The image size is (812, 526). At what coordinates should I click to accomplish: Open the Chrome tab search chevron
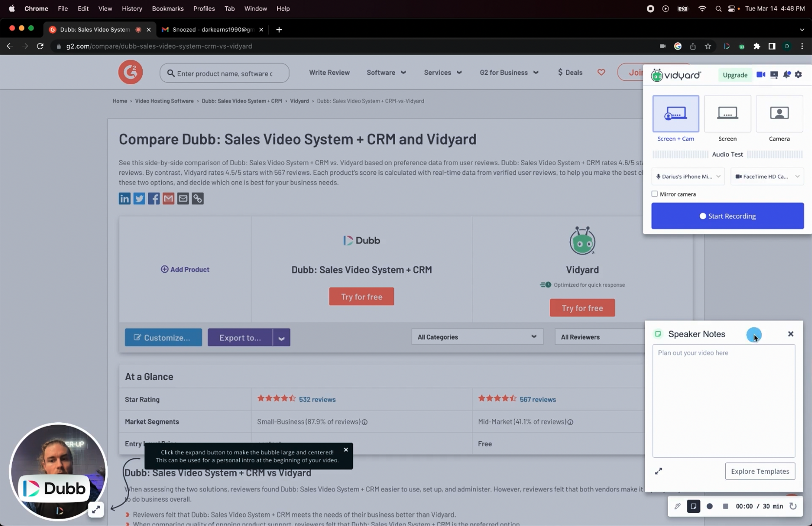[802, 30]
